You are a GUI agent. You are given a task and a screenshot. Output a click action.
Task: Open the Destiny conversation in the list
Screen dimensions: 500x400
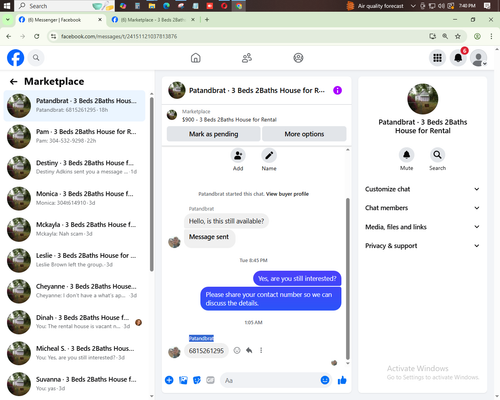[x=75, y=167]
